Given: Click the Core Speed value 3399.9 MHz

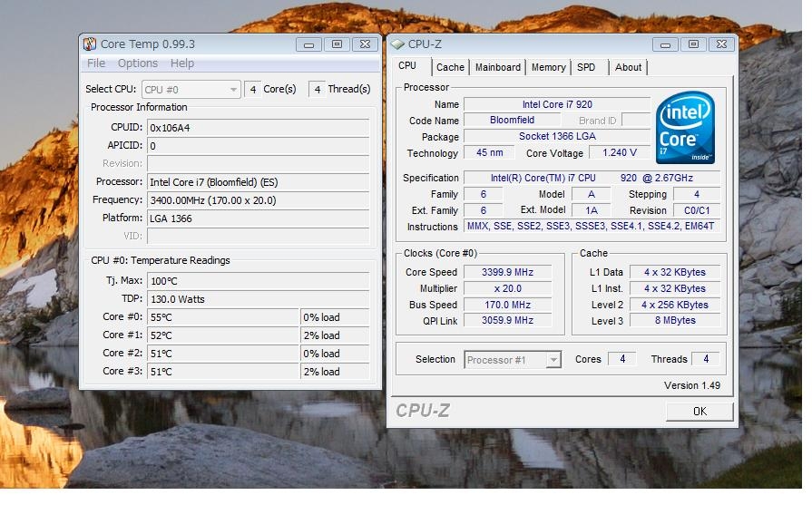Looking at the screenshot, I should 507,272.
